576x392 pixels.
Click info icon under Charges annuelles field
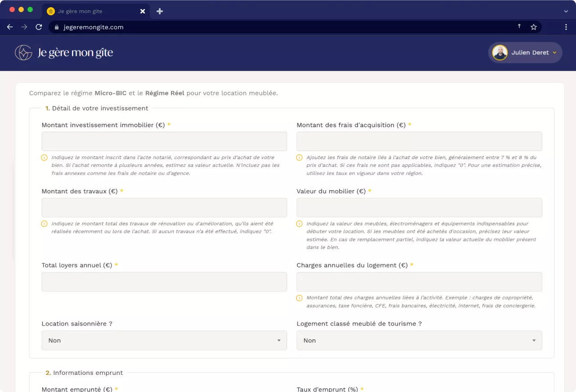(299, 298)
